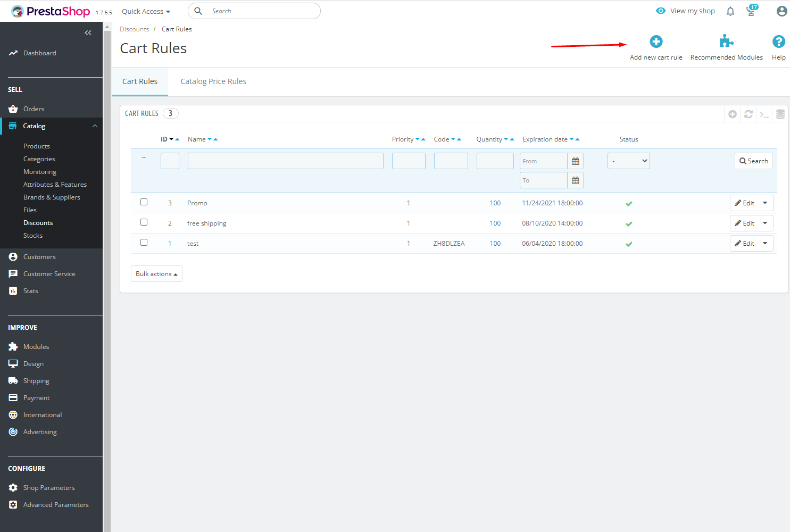Sort Quantity column descending arrow
The height and width of the screenshot is (532, 790).
(x=506, y=139)
